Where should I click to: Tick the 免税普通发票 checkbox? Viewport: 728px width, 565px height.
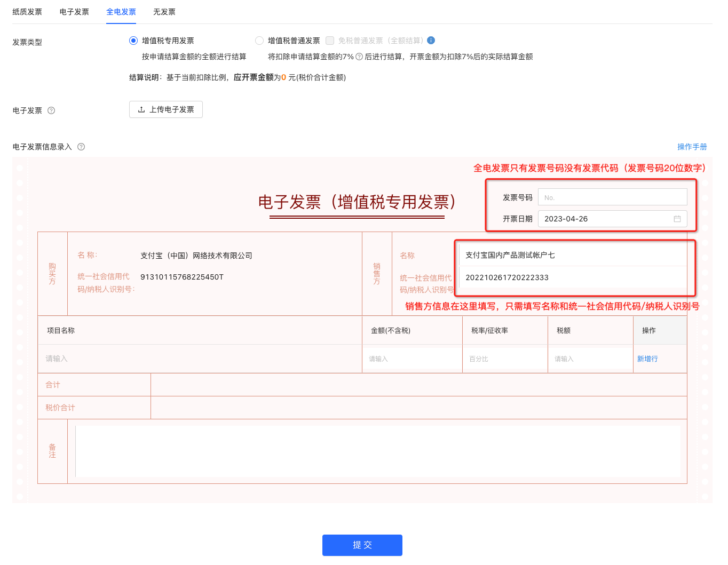click(x=330, y=41)
